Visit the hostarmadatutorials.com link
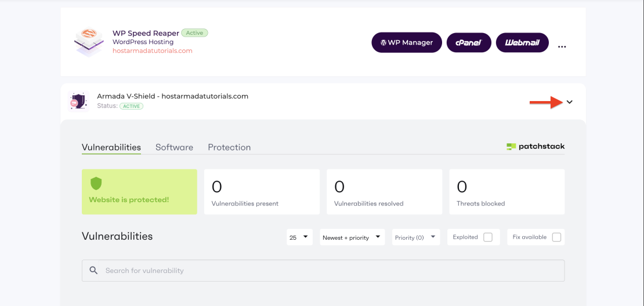The width and height of the screenshot is (644, 306). [x=152, y=51]
